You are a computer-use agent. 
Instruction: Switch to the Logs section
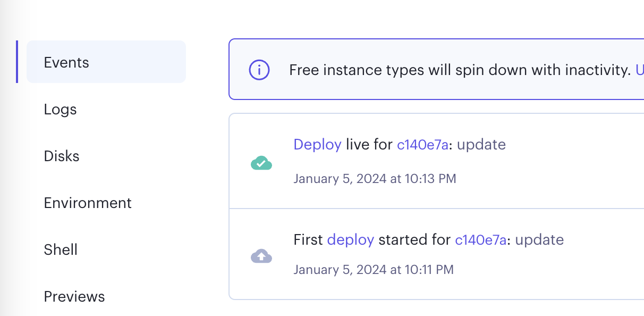point(61,110)
